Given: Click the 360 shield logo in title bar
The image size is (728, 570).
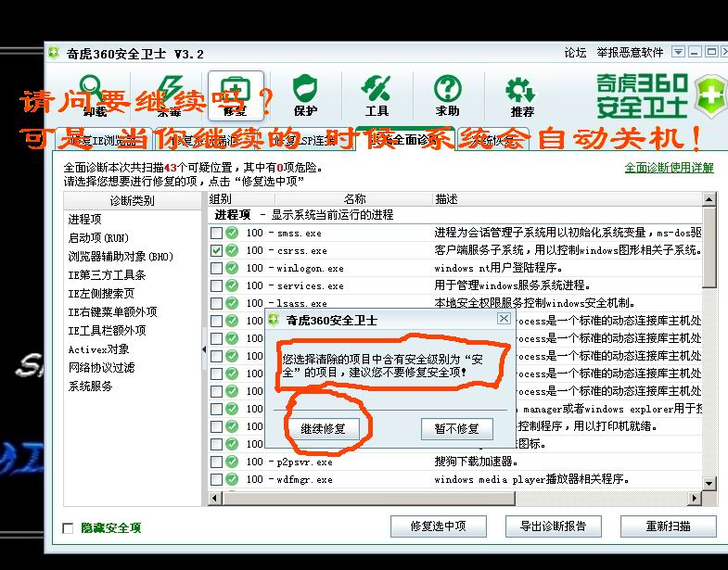Looking at the screenshot, I should coord(54,53).
